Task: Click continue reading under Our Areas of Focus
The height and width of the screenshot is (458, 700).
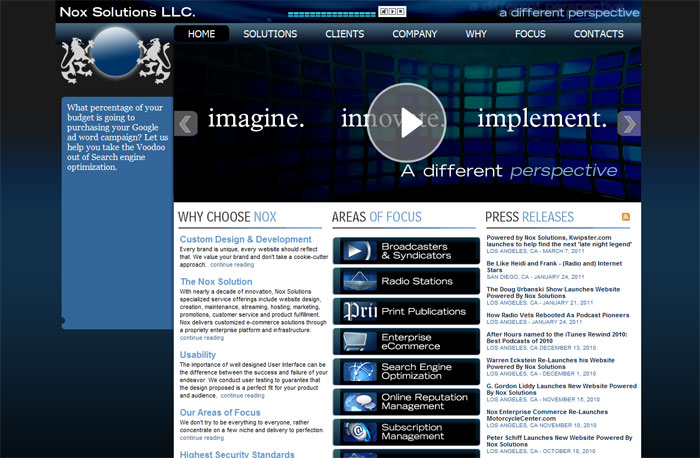Action: tap(202, 438)
